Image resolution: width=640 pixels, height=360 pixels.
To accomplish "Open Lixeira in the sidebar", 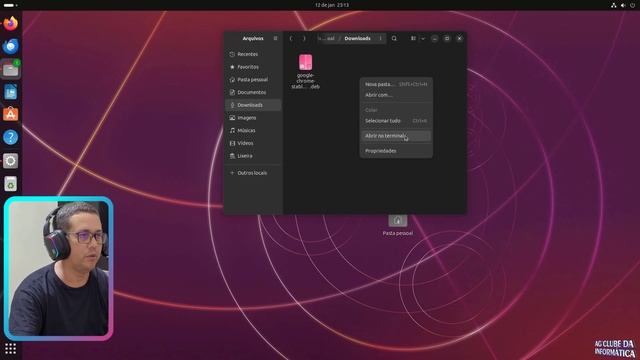I will click(253, 156).
